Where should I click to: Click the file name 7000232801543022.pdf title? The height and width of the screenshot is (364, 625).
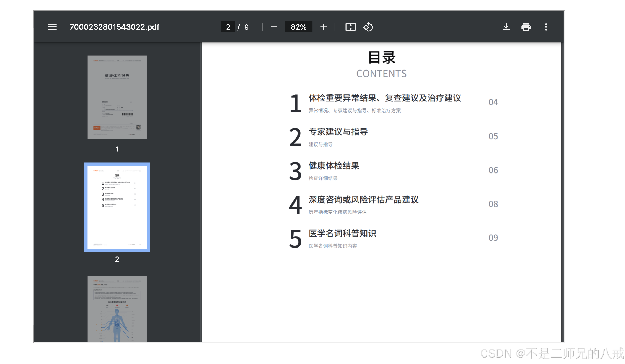pyautogui.click(x=114, y=27)
